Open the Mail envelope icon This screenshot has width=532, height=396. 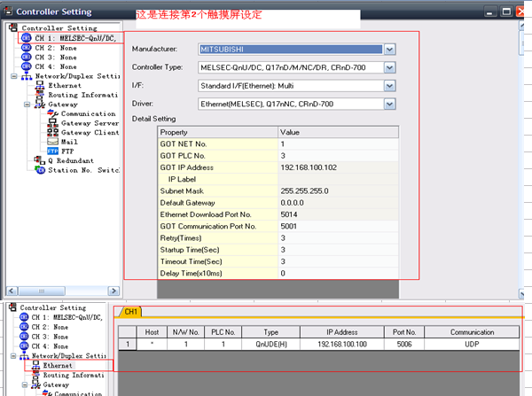coord(52,142)
